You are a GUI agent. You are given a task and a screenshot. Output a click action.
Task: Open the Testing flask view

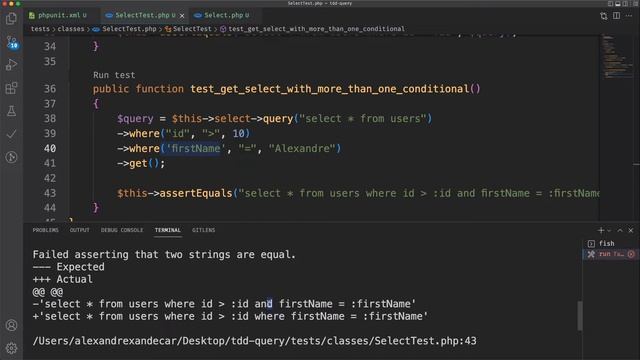coord(11,111)
